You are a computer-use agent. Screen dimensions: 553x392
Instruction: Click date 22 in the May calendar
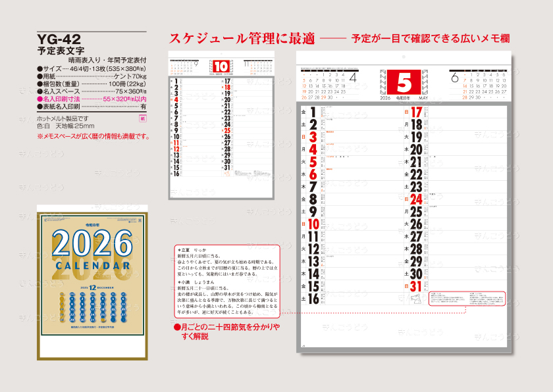(417, 175)
